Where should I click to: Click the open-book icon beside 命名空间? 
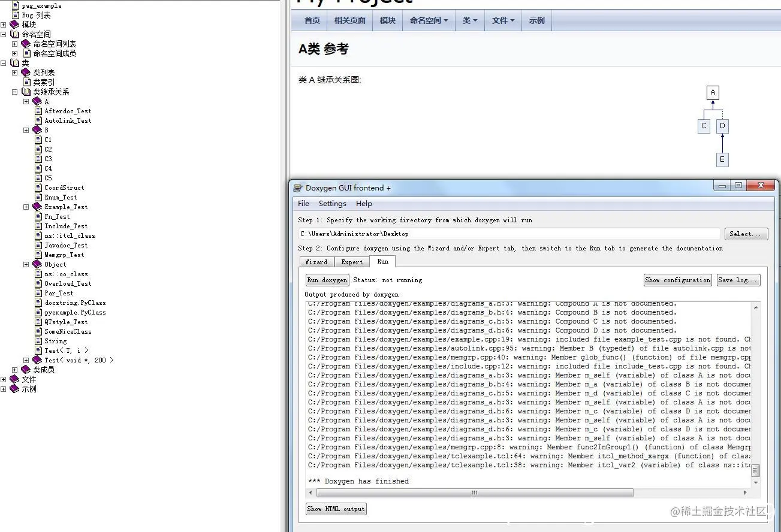[x=15, y=34]
